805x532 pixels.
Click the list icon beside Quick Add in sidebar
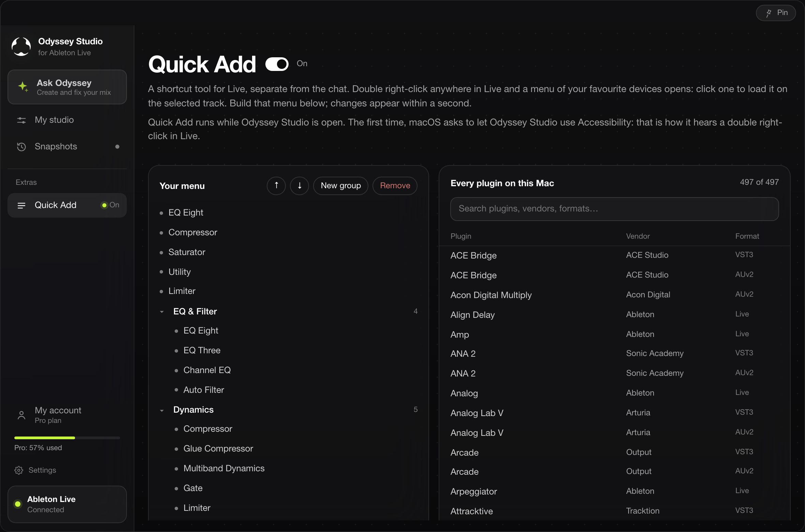(x=21, y=205)
